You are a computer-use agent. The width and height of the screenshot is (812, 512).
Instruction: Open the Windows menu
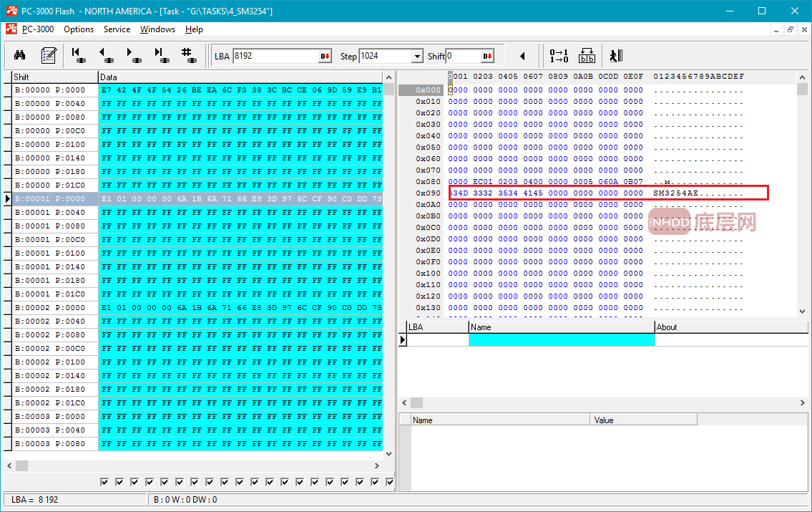(157, 29)
